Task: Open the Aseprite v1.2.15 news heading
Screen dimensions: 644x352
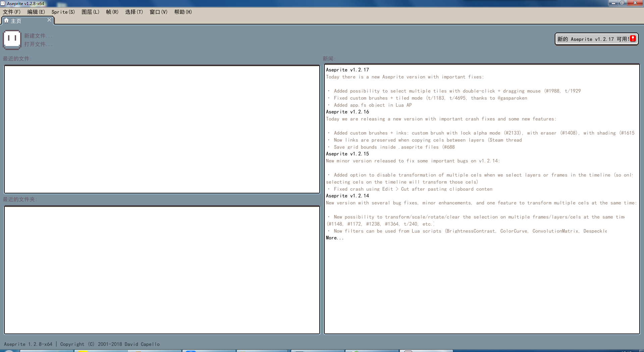Action: 347,154
